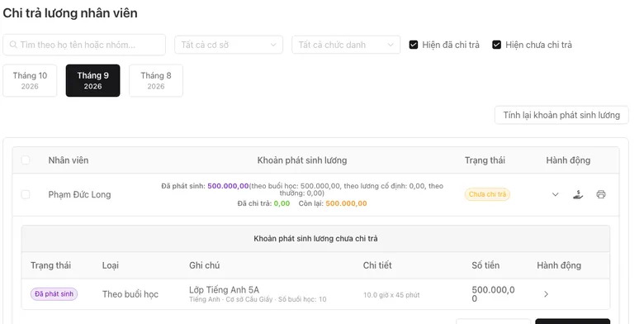Click Số tiền value in Lớp Tiếng Anh 5A row

tap(493, 294)
